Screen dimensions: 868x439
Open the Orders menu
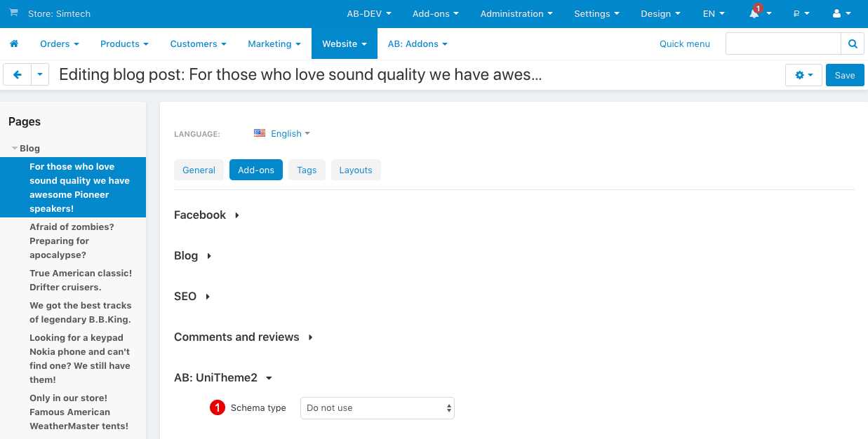tap(60, 43)
